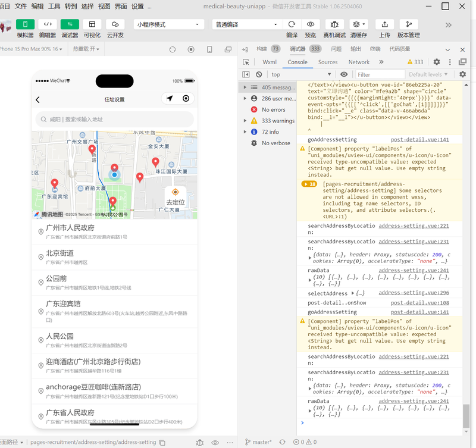Open the post-detail.vue:141 source link
The image size is (476, 448).
pos(428,139)
